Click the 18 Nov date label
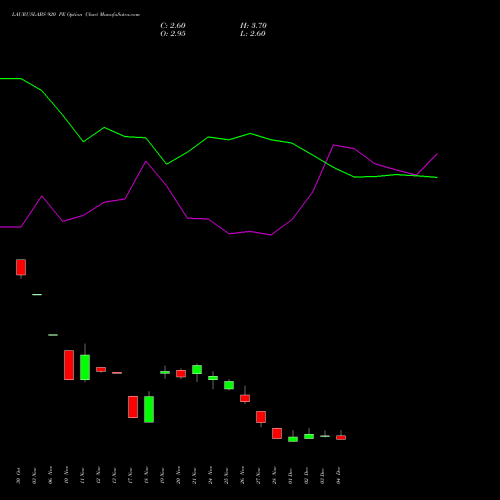This screenshot has width=500, height=500. point(146,476)
